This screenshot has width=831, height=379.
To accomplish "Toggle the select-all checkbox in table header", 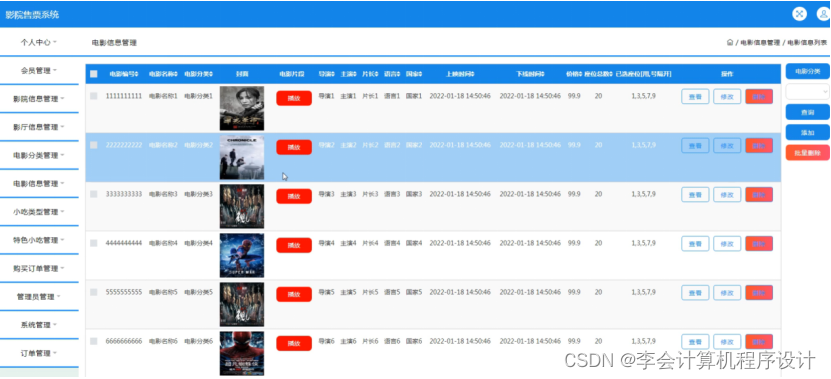I will 94,74.
